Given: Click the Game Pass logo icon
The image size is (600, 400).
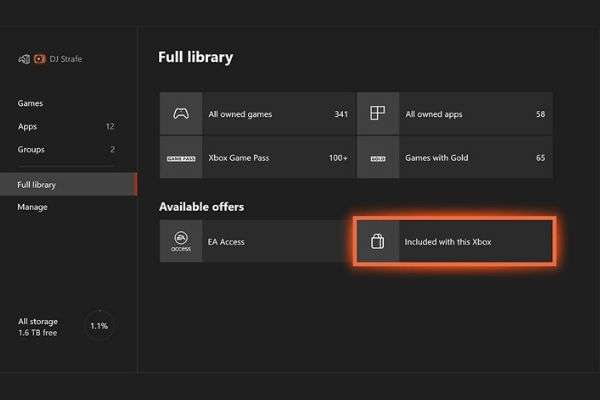Looking at the screenshot, I should (181, 158).
